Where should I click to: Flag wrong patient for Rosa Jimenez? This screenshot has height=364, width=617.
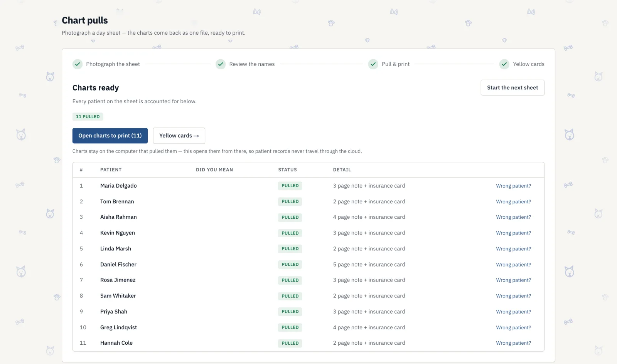click(x=513, y=280)
